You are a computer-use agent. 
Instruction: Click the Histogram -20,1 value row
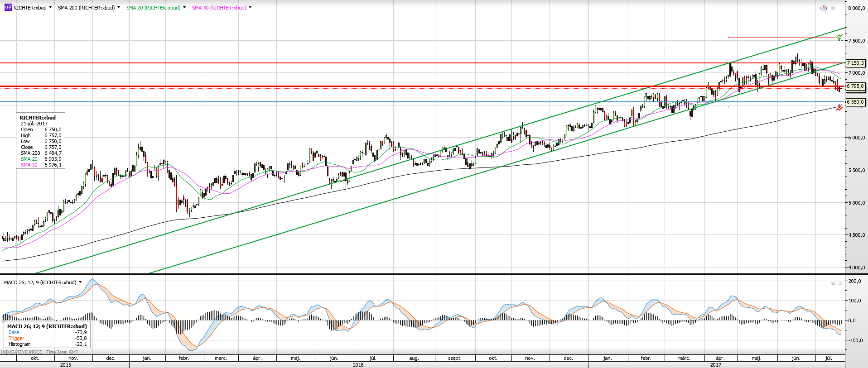click(48, 344)
